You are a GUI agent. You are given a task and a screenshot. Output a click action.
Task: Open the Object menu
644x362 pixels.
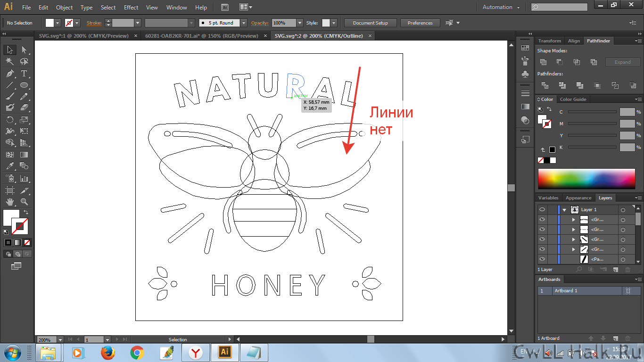[x=64, y=8]
